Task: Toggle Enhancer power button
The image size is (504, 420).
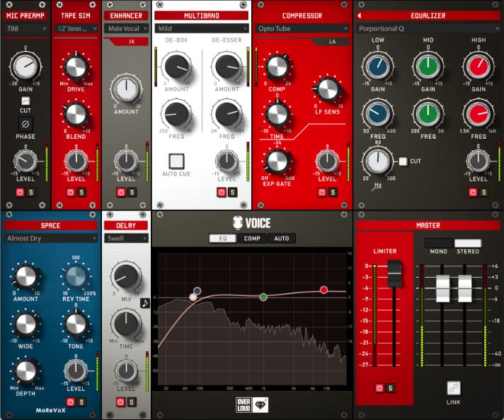Action: [121, 193]
